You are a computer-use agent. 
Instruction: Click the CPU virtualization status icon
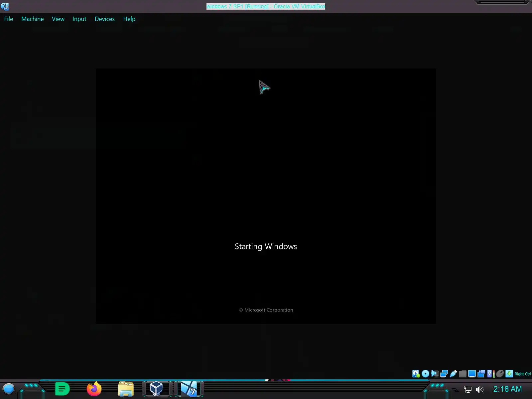(x=490, y=374)
